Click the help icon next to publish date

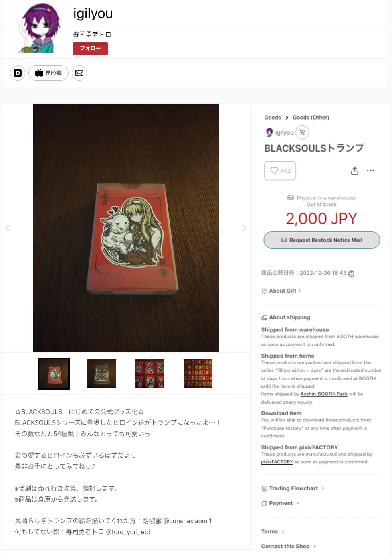tap(351, 274)
